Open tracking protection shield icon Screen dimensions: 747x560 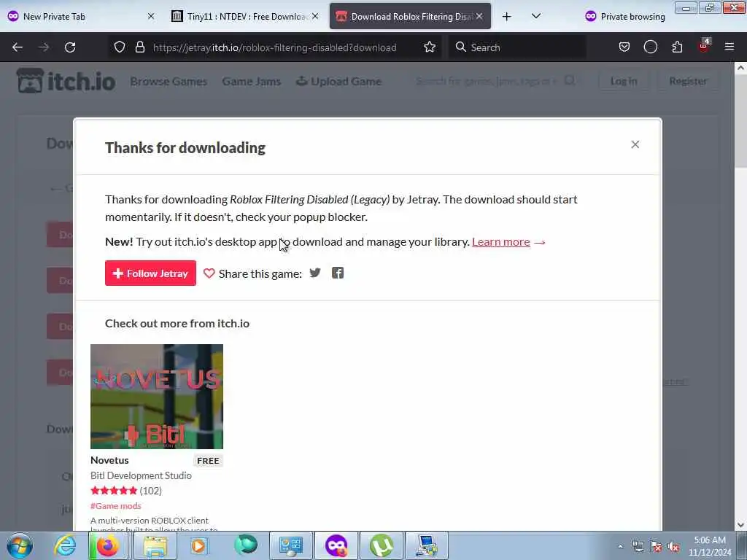[x=120, y=47]
